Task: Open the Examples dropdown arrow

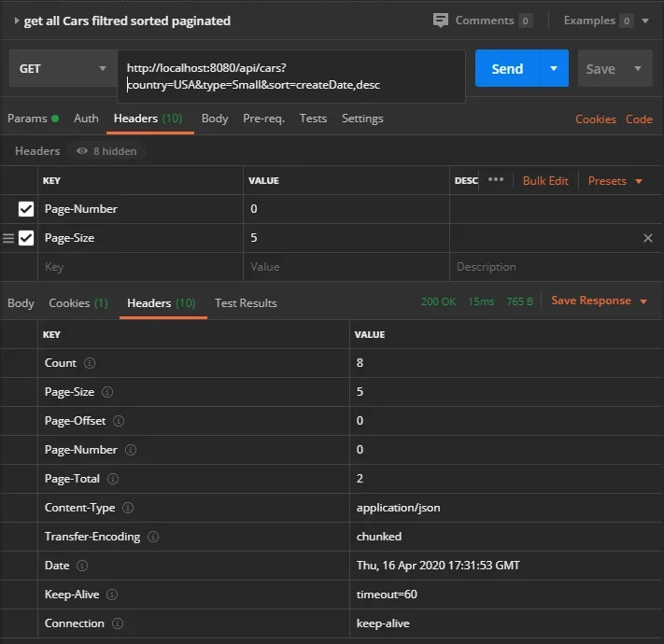Action: (x=645, y=21)
